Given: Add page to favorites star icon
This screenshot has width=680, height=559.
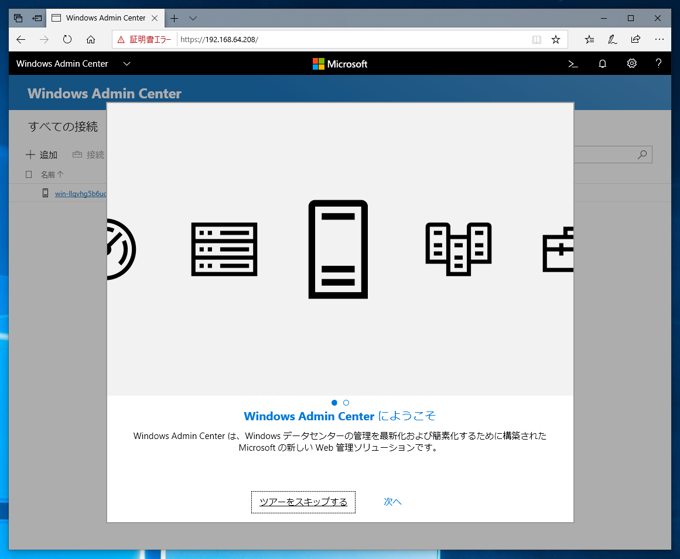Looking at the screenshot, I should pyautogui.click(x=556, y=39).
